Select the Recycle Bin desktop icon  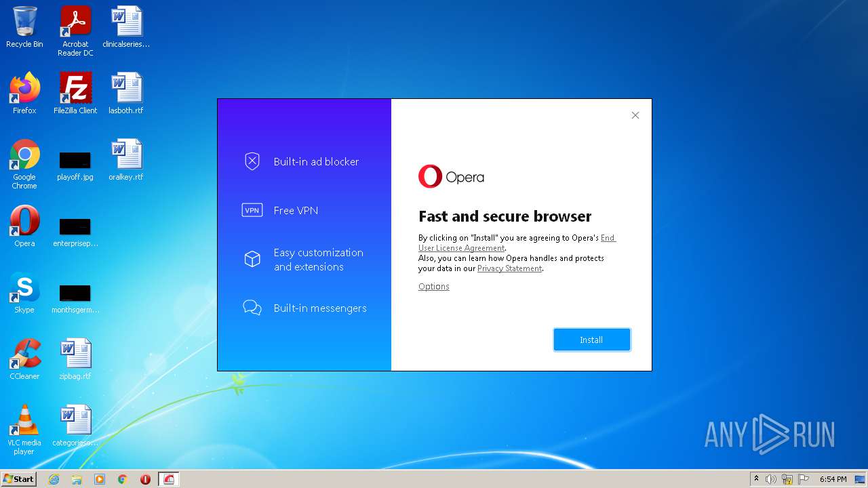24,27
